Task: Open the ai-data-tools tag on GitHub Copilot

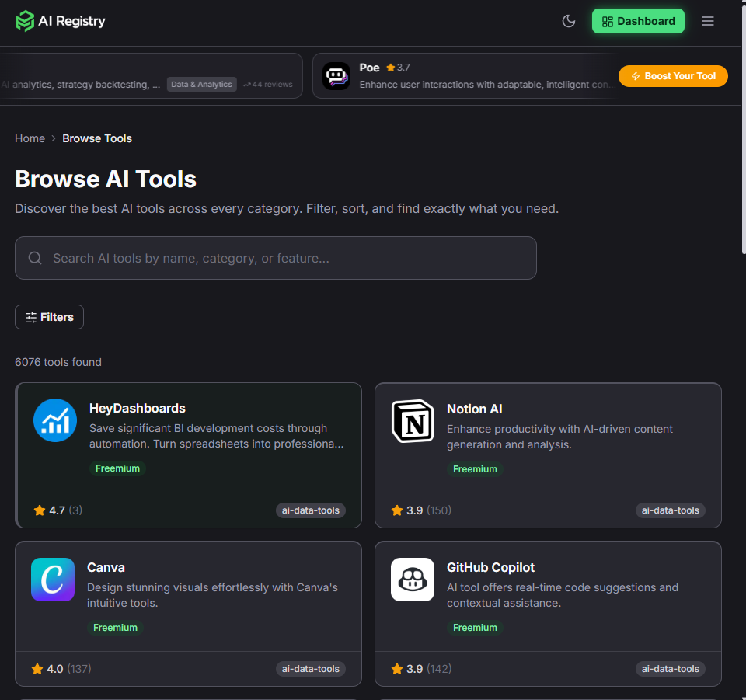Action: click(x=670, y=668)
